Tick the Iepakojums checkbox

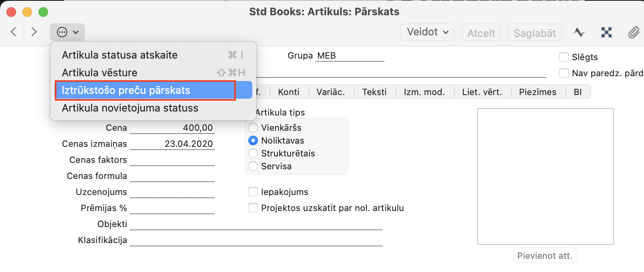253,192
